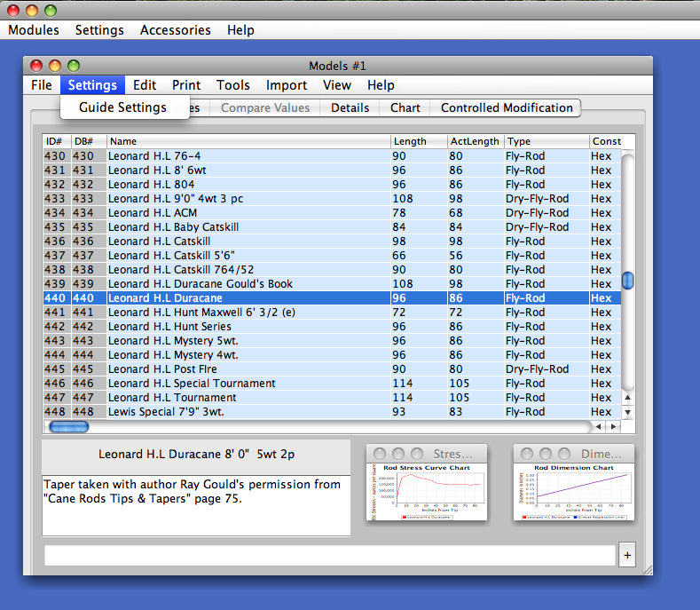Click resize grip of Models #1 window
This screenshot has height=610, width=700.
point(648,570)
